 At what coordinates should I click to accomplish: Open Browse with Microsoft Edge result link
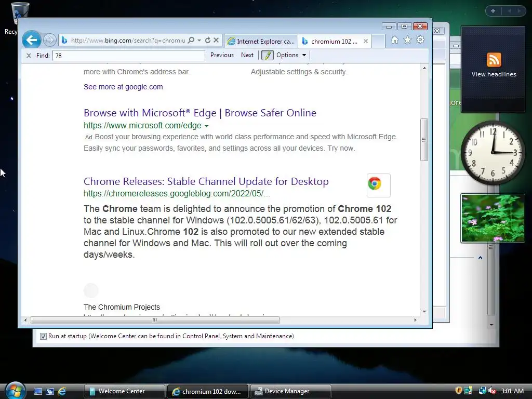(x=200, y=113)
